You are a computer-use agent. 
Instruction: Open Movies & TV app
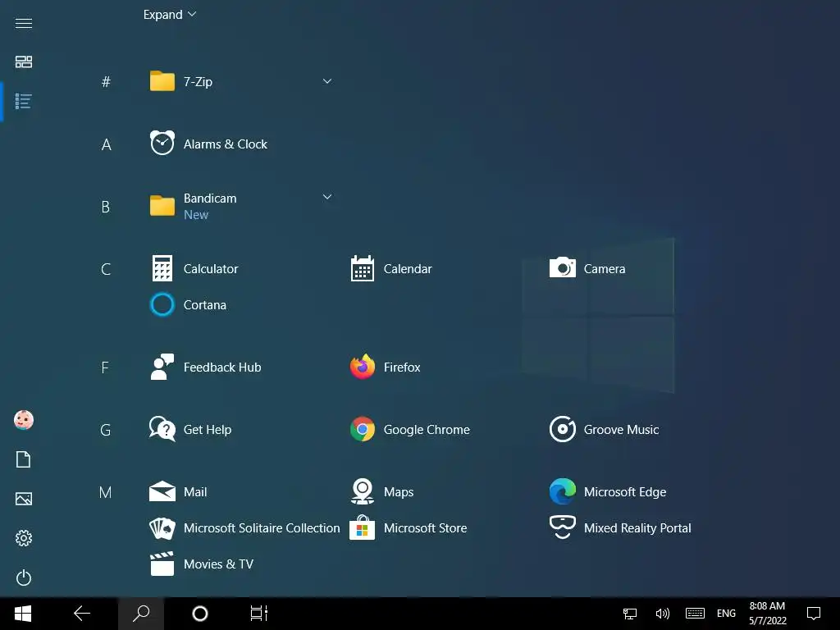coord(202,564)
